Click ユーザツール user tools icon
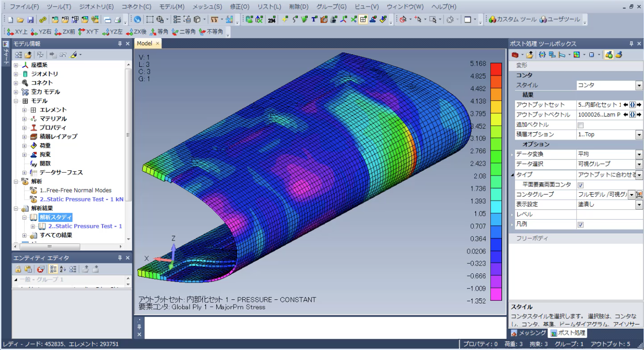This screenshot has height=350, width=644. pyautogui.click(x=560, y=19)
